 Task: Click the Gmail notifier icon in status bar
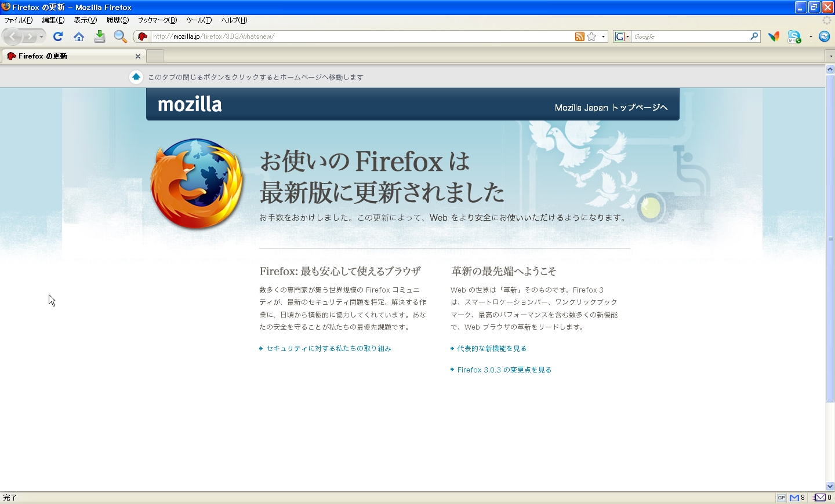[794, 498]
